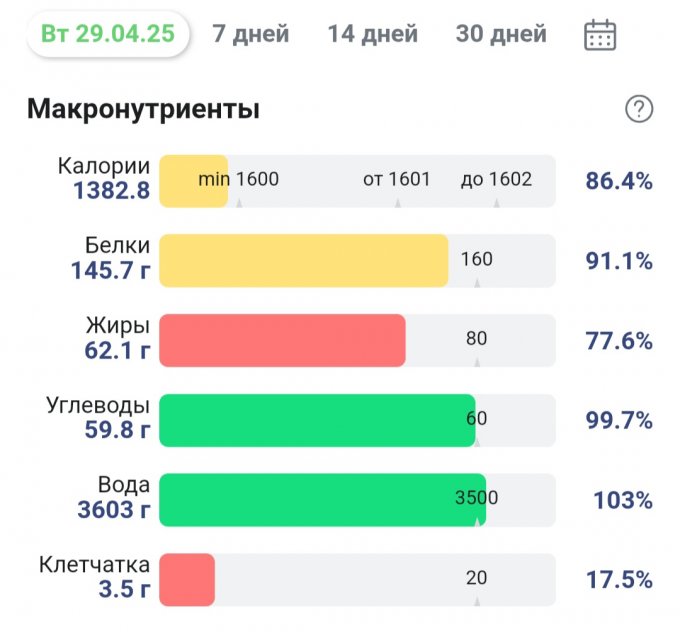This screenshot has height=632, width=680.
Task: Click the green Вода progress bar
Action: [322, 499]
